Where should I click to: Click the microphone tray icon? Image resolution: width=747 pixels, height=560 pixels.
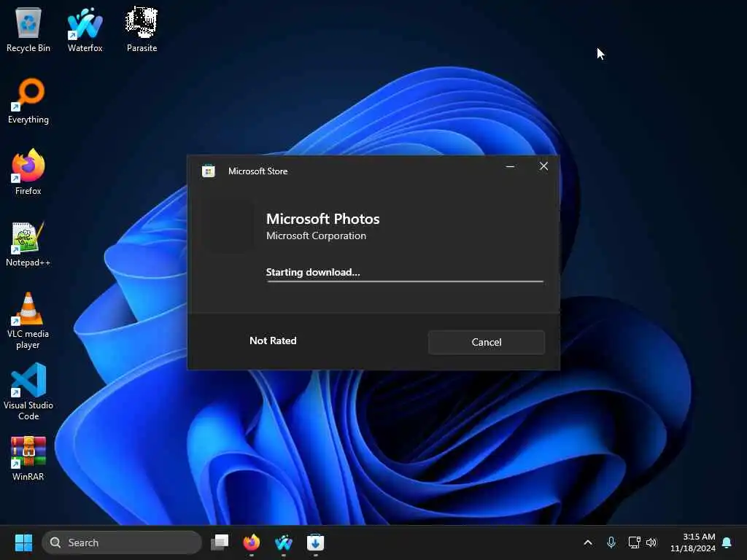point(611,542)
